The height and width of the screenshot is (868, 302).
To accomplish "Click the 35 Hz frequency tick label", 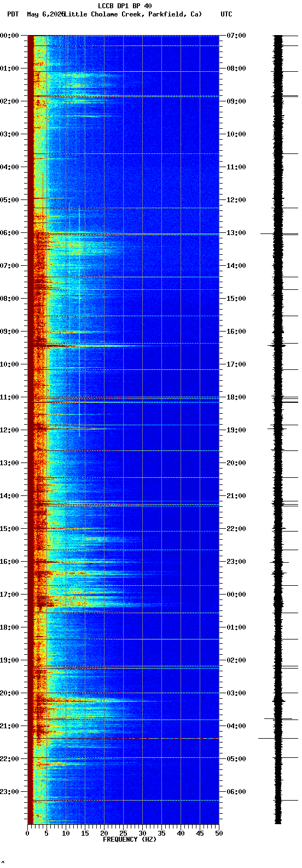I will pos(161,833).
